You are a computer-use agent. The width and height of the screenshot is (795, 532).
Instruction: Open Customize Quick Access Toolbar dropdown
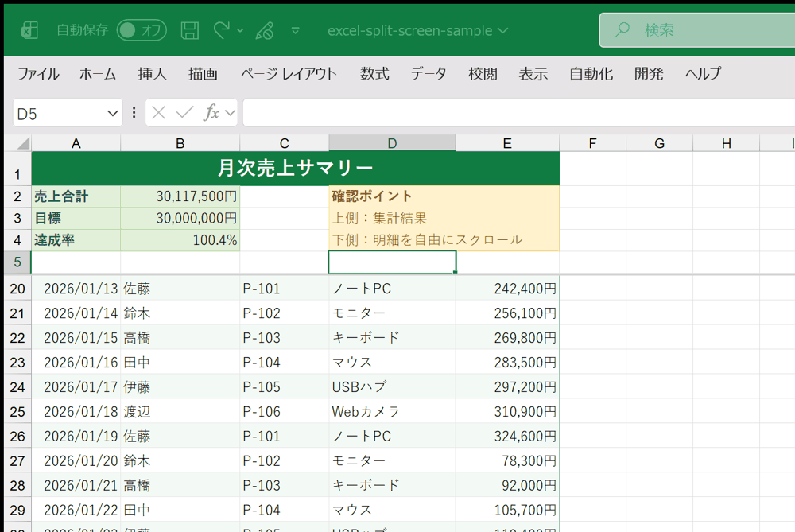pos(295,31)
